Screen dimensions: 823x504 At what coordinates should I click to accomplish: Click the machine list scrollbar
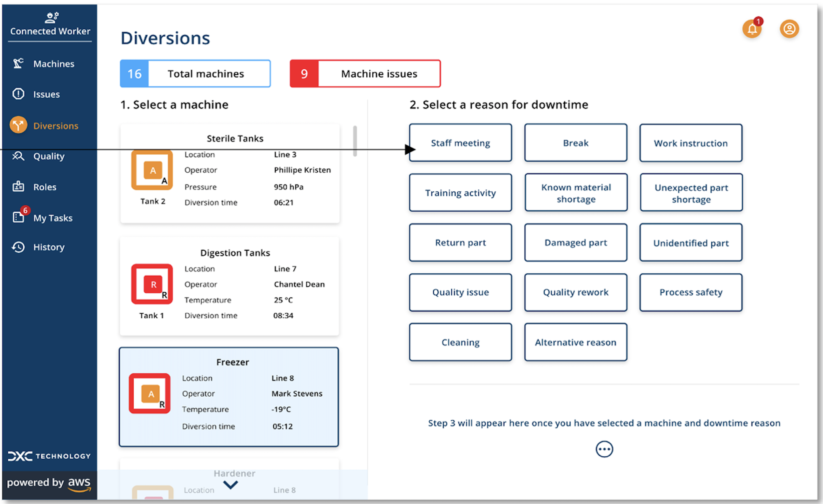355,141
